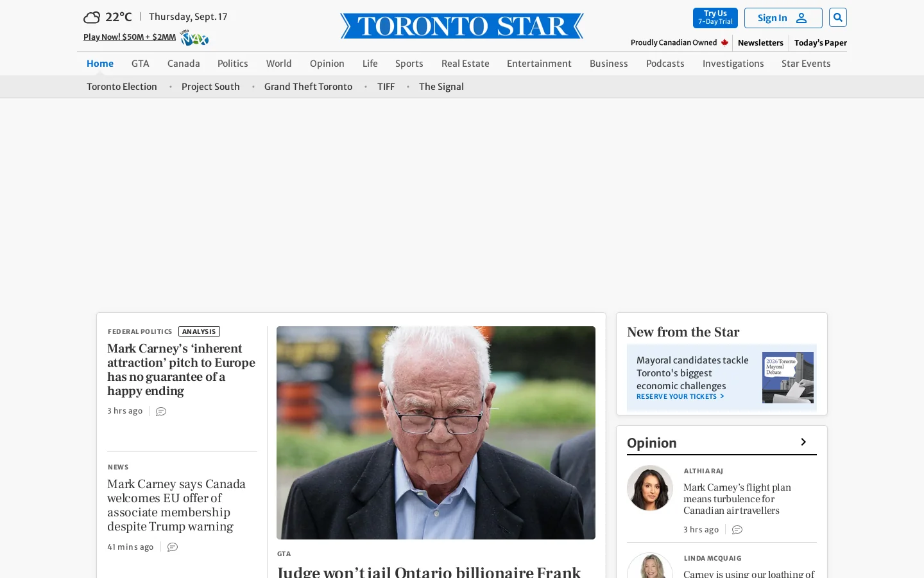Open The Signal link
Screen dimensions: 924x578
(441, 87)
